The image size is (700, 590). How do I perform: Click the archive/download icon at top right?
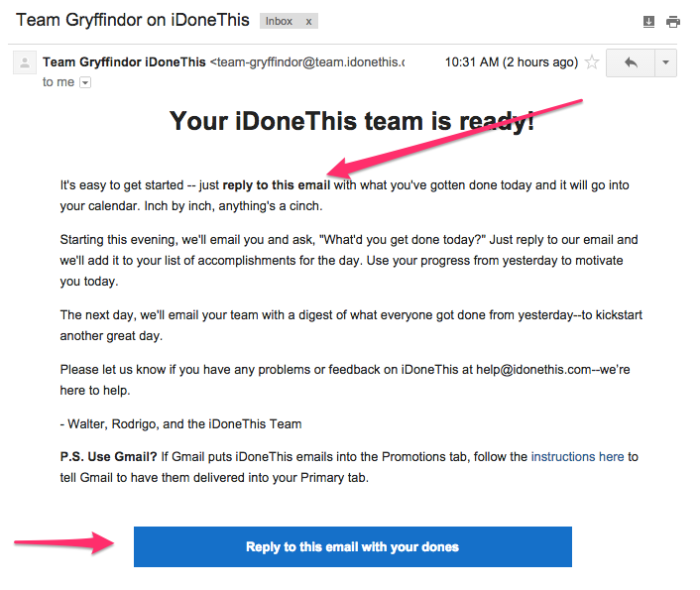[x=648, y=21]
